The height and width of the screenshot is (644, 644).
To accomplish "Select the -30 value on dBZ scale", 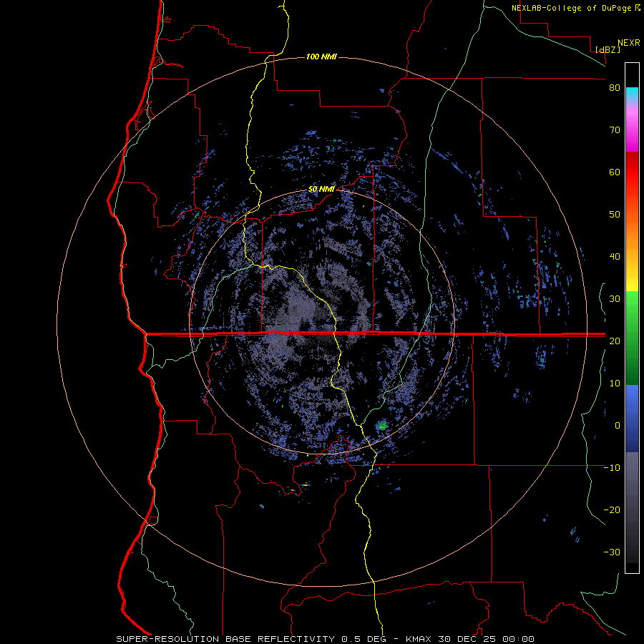I will (612, 552).
